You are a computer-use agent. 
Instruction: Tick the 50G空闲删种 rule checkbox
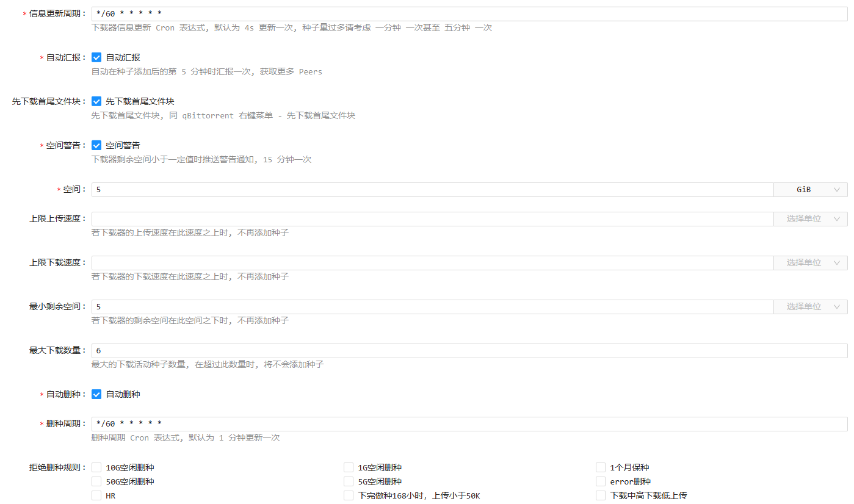96,481
